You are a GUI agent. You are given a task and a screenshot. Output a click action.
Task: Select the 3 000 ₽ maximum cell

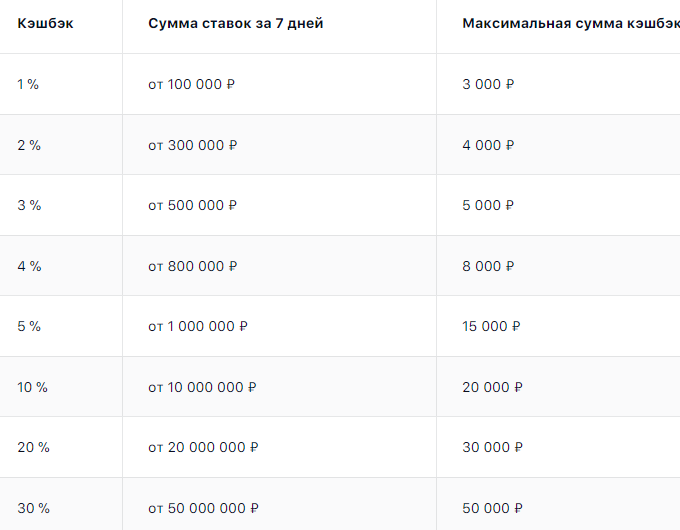coord(488,85)
